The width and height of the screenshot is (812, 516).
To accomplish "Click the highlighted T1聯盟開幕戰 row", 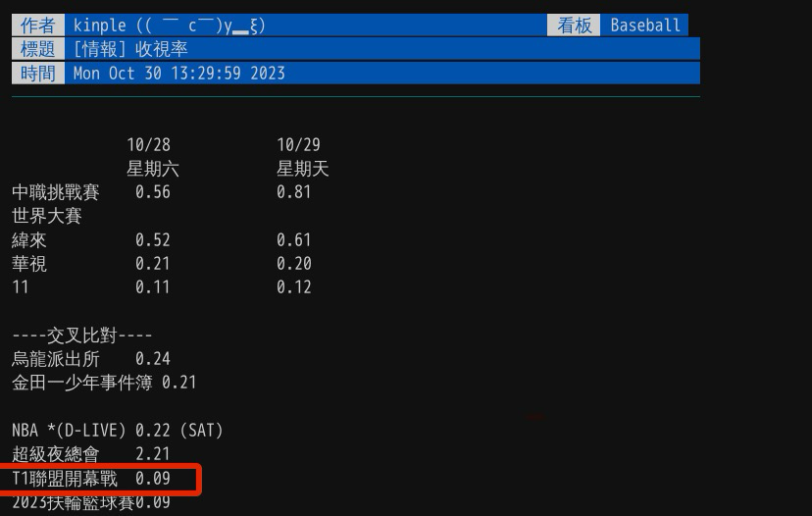I will [x=90, y=479].
